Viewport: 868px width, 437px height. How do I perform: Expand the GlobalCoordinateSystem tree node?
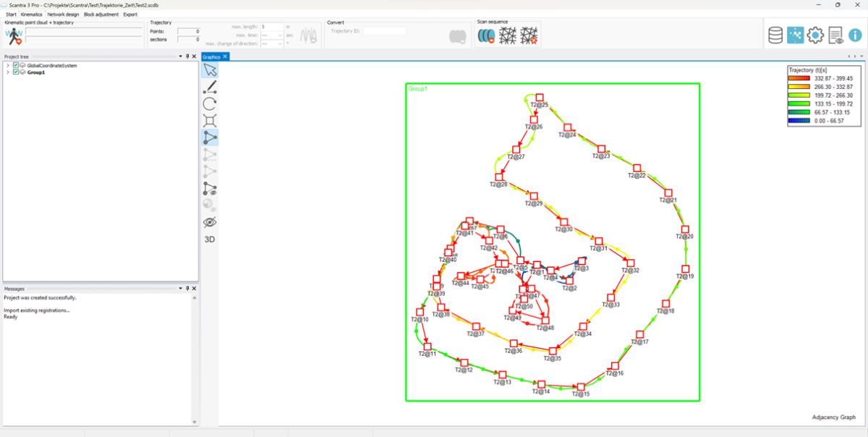click(7, 66)
